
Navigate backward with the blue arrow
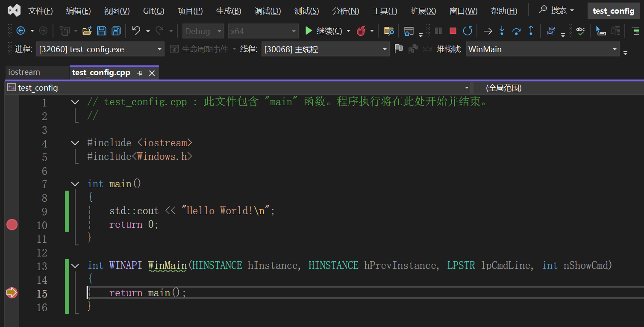[x=20, y=31]
